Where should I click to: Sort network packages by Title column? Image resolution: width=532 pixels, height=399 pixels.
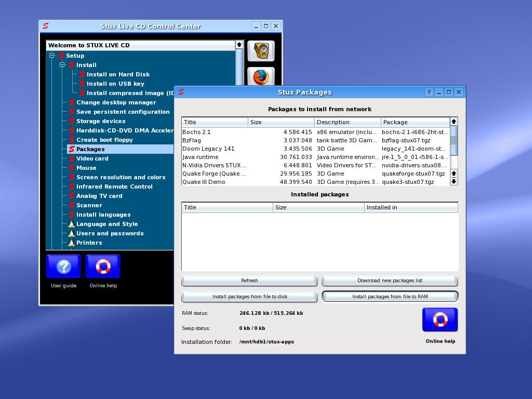pyautogui.click(x=215, y=122)
